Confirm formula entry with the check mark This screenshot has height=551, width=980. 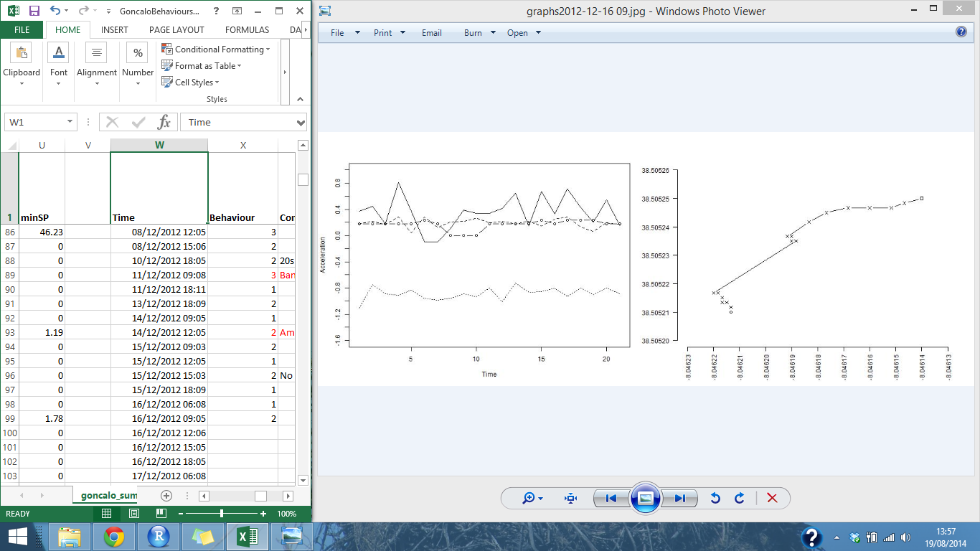tap(138, 122)
